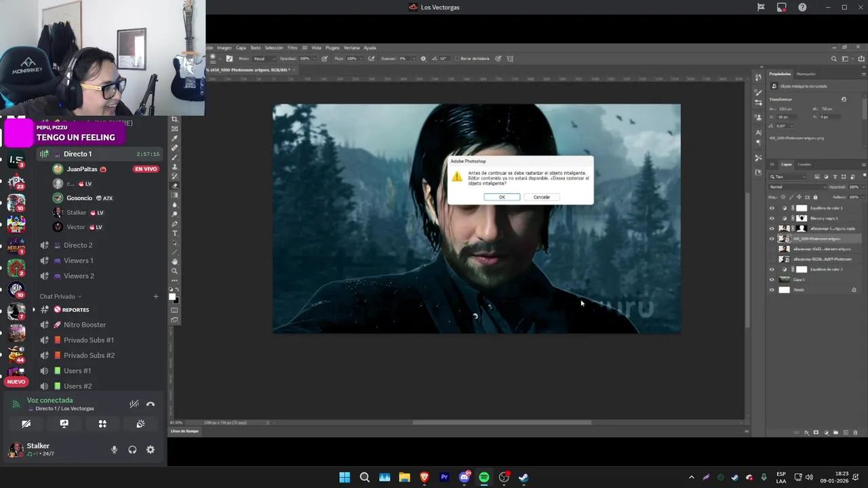Open the layer blend mode Normal dropdown
This screenshot has height=488, width=868.
(796, 187)
